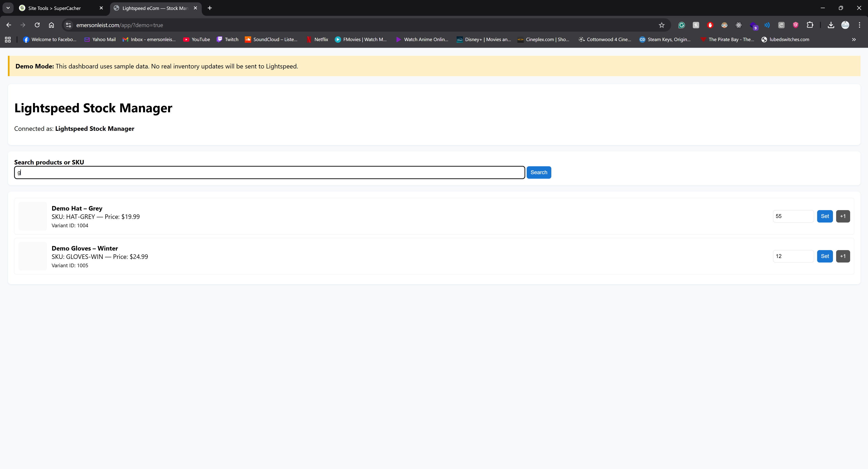The image size is (868, 469).
Task: Open the Downloads icon in toolbar
Action: (831, 25)
